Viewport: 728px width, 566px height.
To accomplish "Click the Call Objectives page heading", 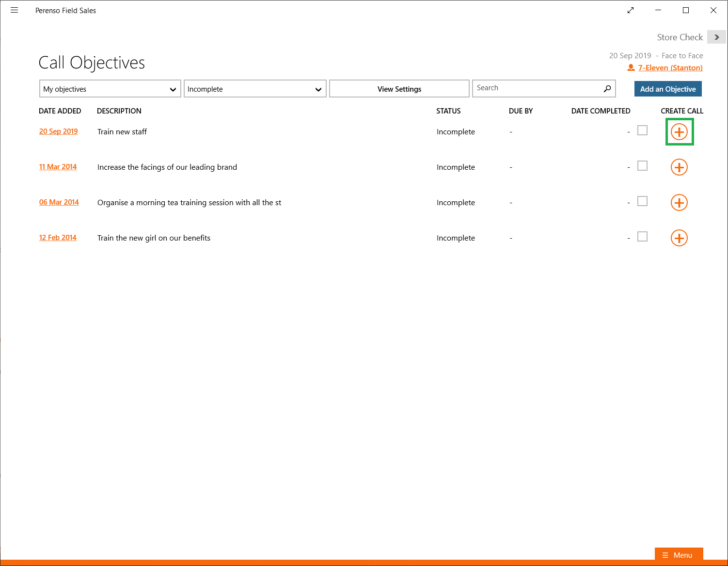I will (x=92, y=63).
